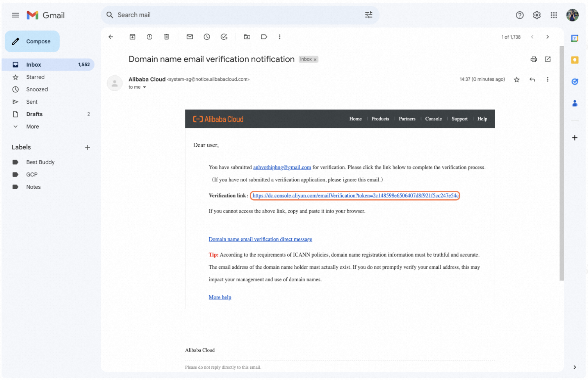Screen dimensions: 588x380
Task: Expand the 'to me' recipient details
Action: point(144,87)
